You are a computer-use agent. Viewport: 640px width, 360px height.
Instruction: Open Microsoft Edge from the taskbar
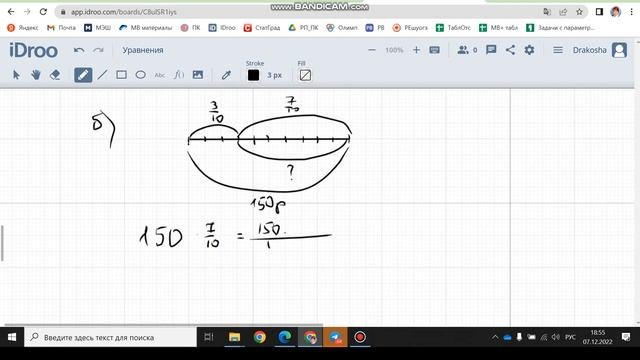284,337
